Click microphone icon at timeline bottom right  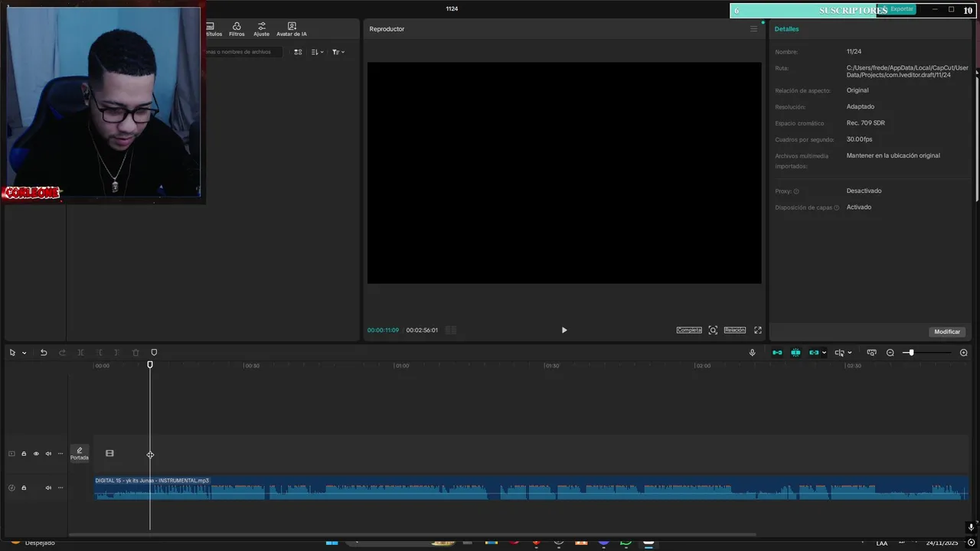click(971, 527)
